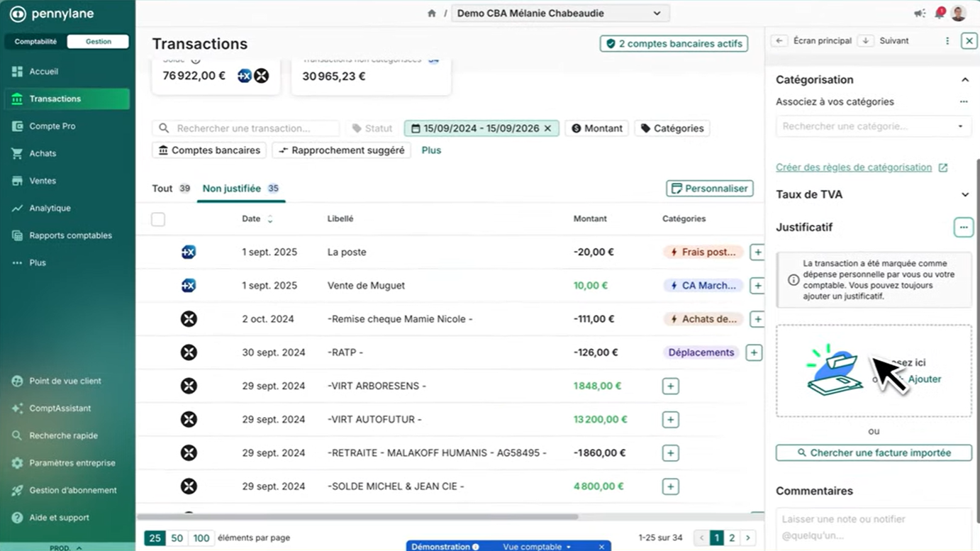Click the panel's vertical three-dot menu
This screenshot has height=551, width=980.
pyautogui.click(x=947, y=41)
